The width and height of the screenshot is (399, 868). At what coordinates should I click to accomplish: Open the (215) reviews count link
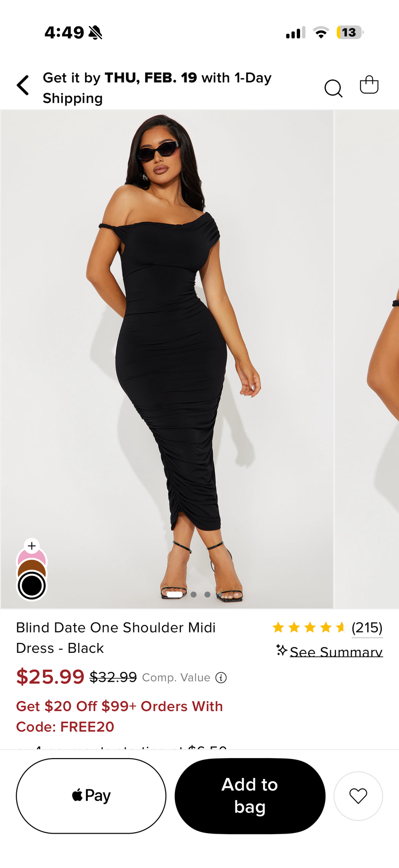367,627
